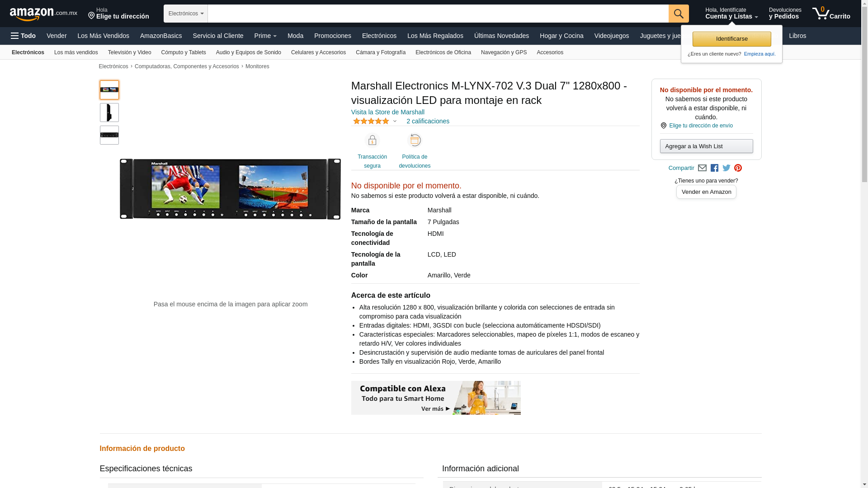Image resolution: width=868 pixels, height=488 pixels.
Task: Click into the search text field
Action: click(x=438, y=14)
